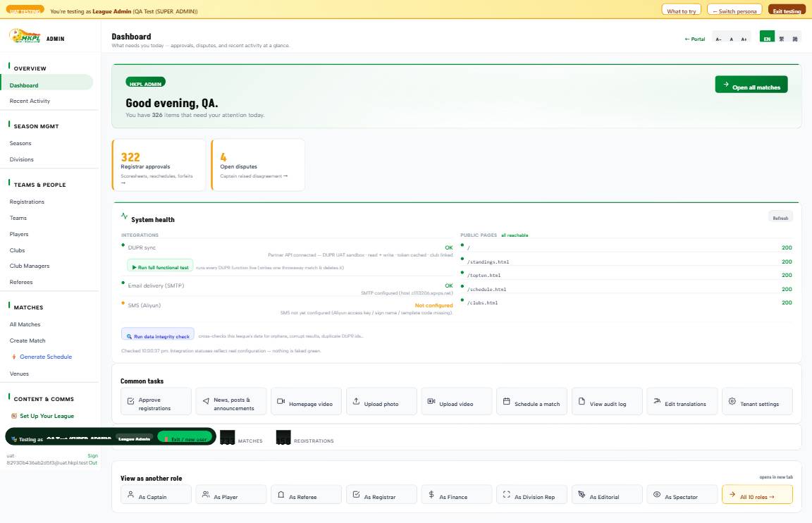Viewport: 812px width, 523px height.
Task: Click the As Registrar check icon
Action: (x=356, y=494)
